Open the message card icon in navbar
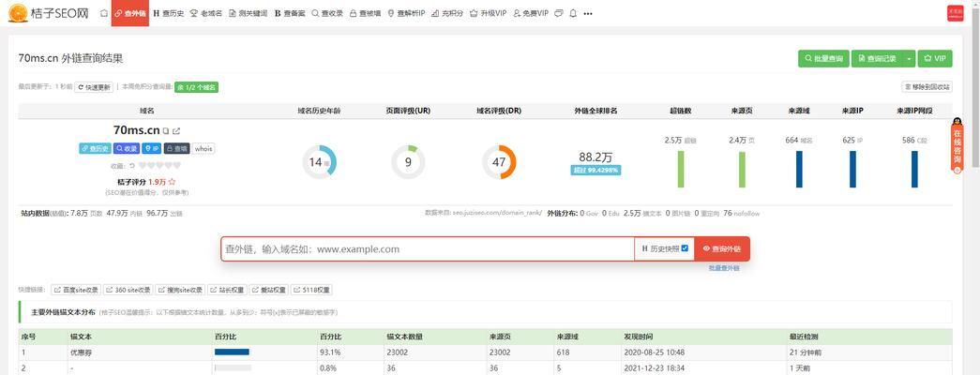980x375 pixels. click(x=559, y=13)
